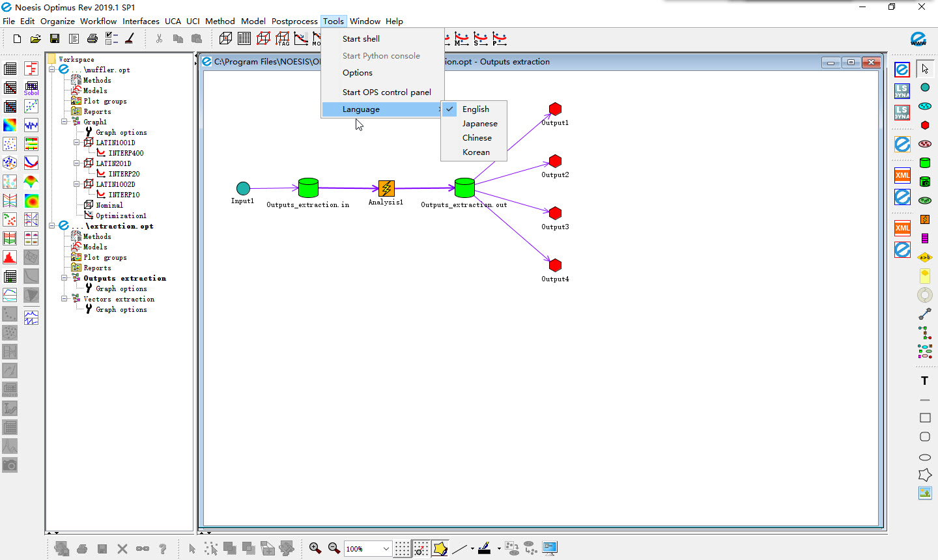Collapse the muffler.opt tree node

tap(52, 70)
